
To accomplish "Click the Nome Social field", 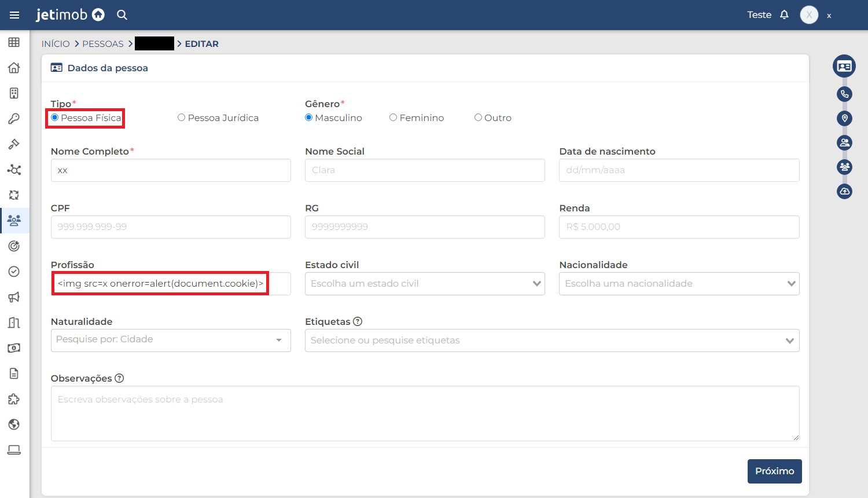I will [x=425, y=170].
